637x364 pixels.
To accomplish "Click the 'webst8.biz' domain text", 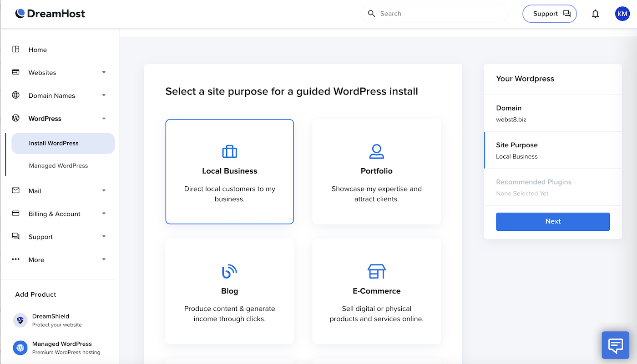I will pos(511,120).
